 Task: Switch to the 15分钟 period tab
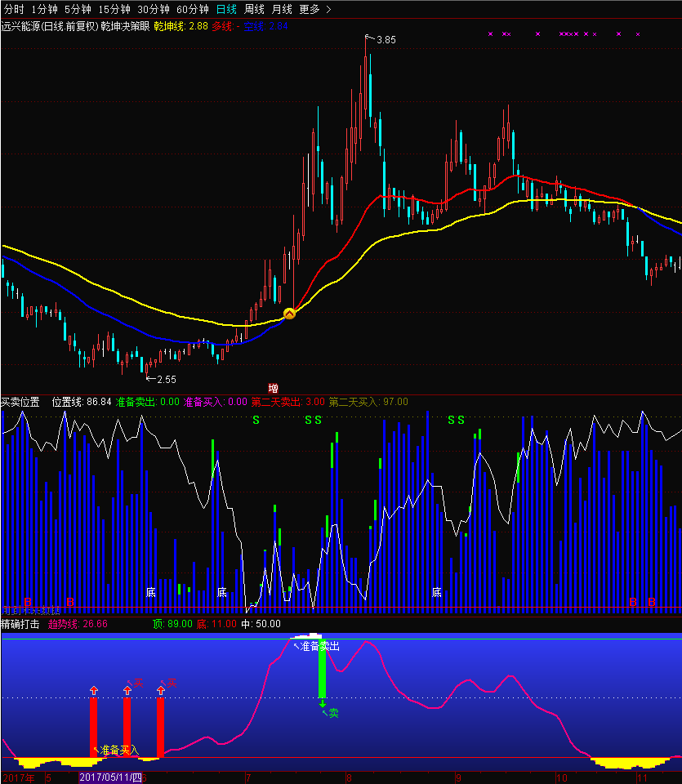(114, 9)
